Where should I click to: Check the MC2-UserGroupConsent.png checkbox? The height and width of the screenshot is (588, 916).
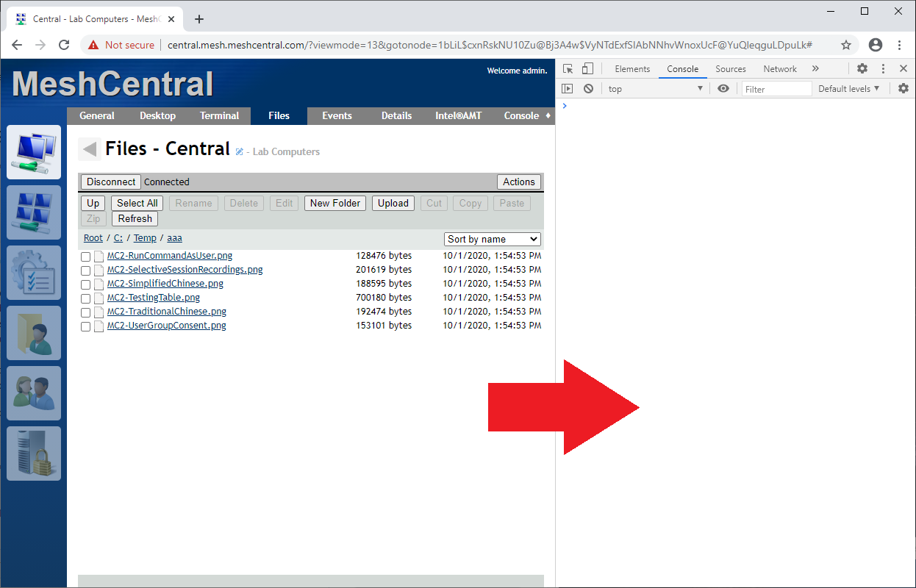click(x=85, y=326)
